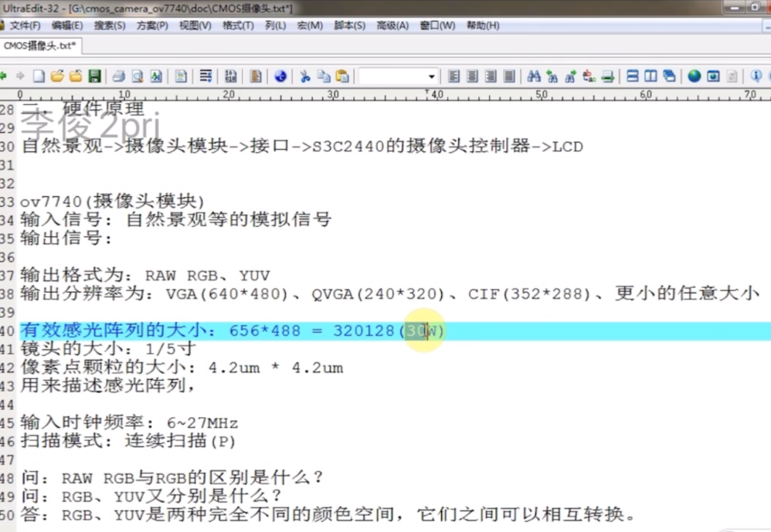The width and height of the screenshot is (771, 532).
Task: Open Print Preview magnifier icon
Action: coord(138,76)
